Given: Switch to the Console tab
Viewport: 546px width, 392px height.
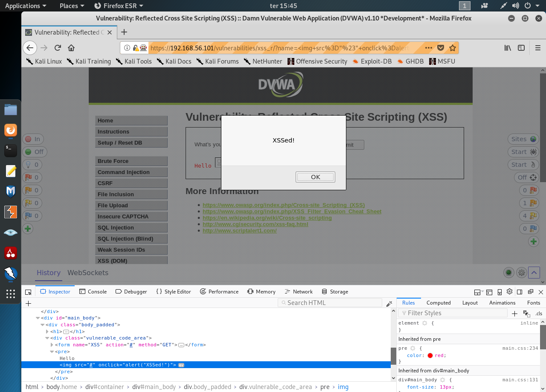Looking at the screenshot, I should [93, 292].
